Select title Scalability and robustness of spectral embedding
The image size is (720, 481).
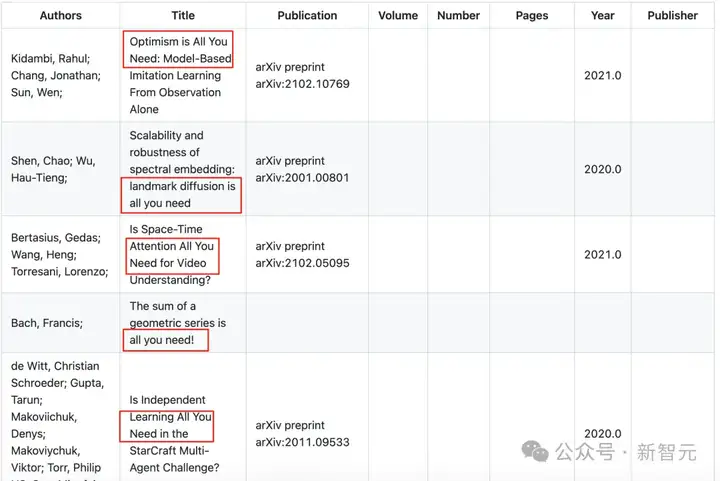tap(182, 169)
